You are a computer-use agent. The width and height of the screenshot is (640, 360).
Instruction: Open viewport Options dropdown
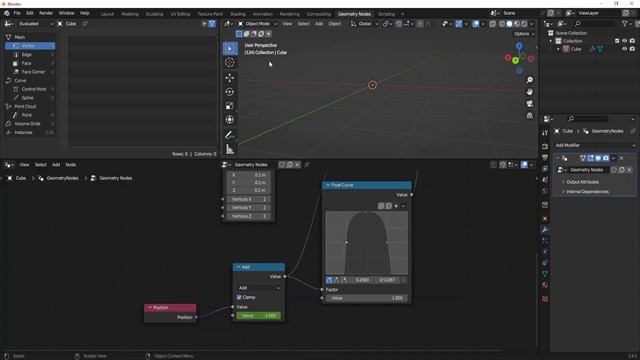[x=524, y=34]
